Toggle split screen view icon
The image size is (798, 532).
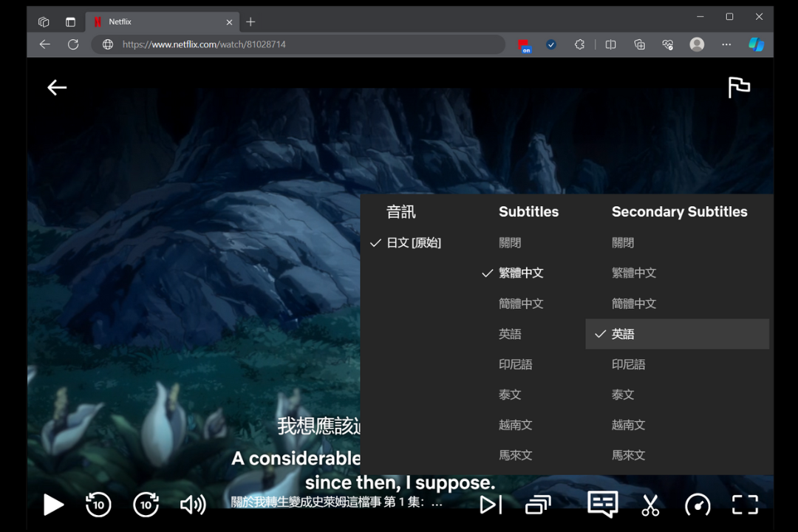pos(611,44)
